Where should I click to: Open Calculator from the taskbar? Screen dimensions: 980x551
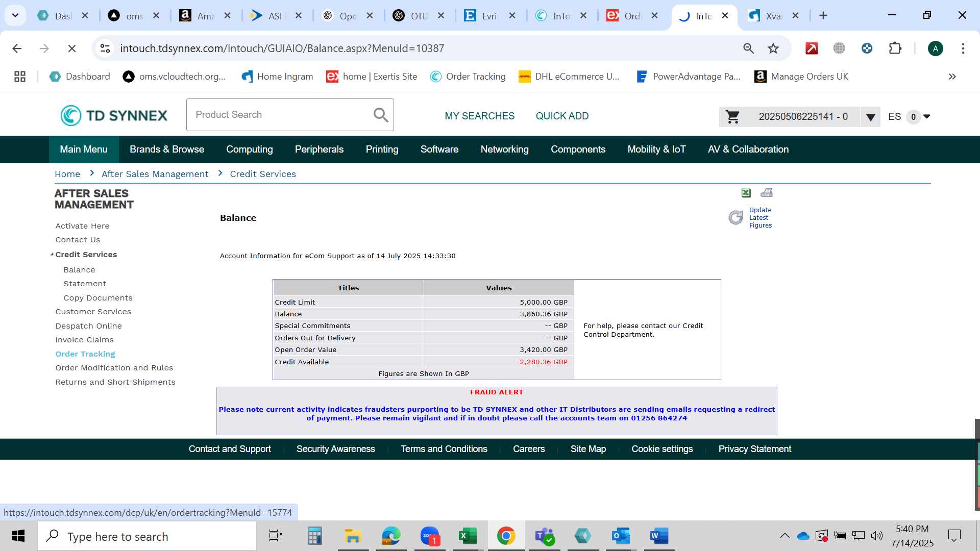click(314, 536)
